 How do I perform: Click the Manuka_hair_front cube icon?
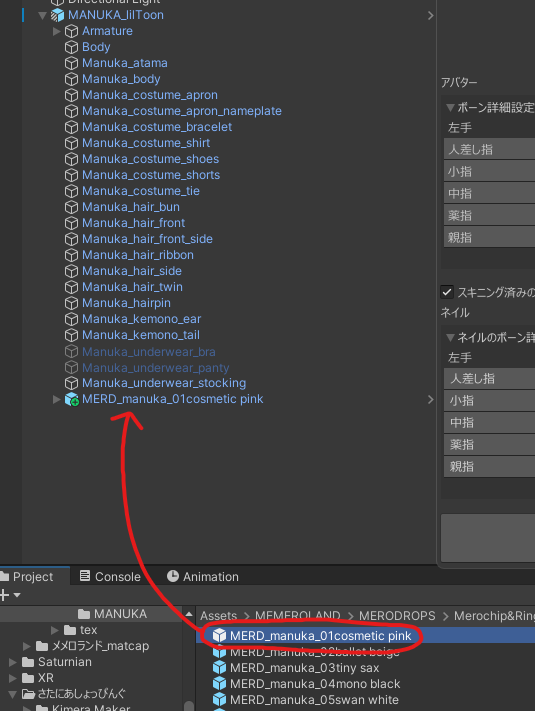pos(71,223)
